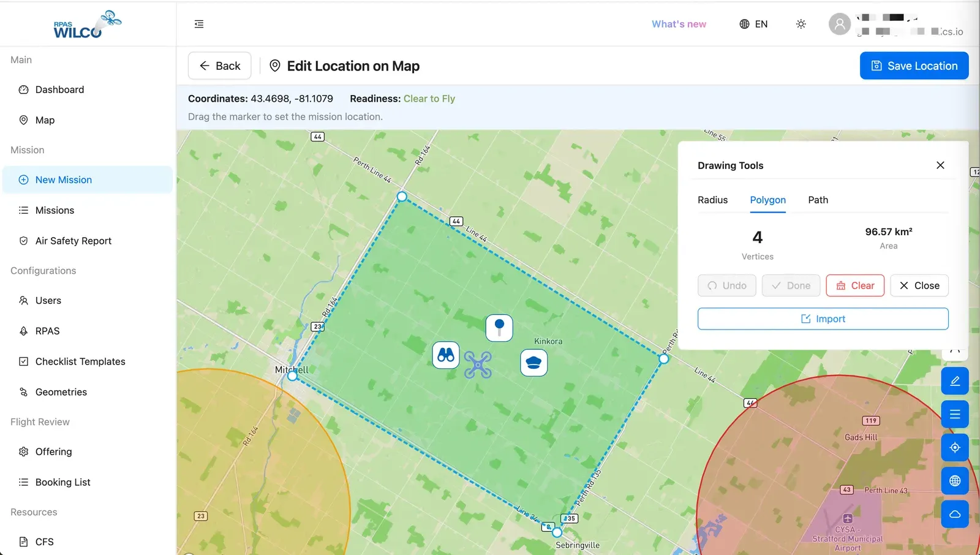
Task: Open Dashboard in the sidebar
Action: pyautogui.click(x=88, y=89)
